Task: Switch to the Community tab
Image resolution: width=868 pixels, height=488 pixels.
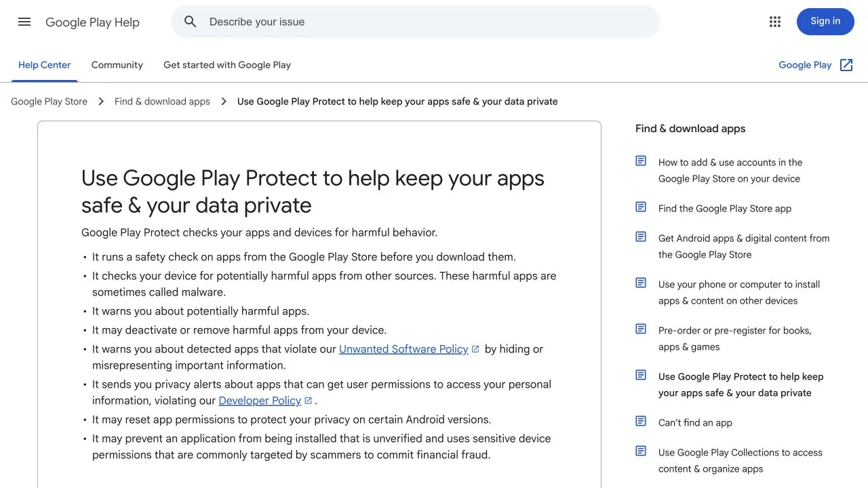Action: [117, 65]
